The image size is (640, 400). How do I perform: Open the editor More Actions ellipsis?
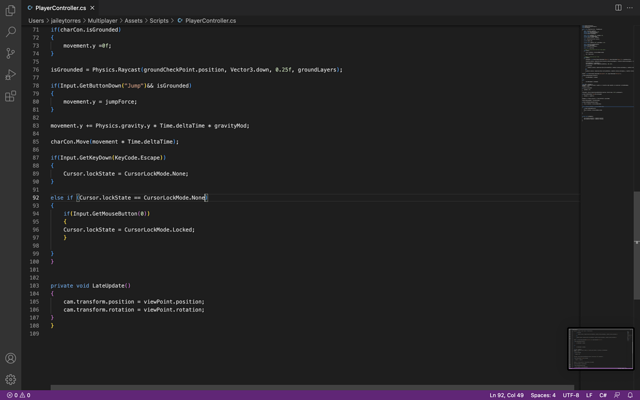point(630,8)
